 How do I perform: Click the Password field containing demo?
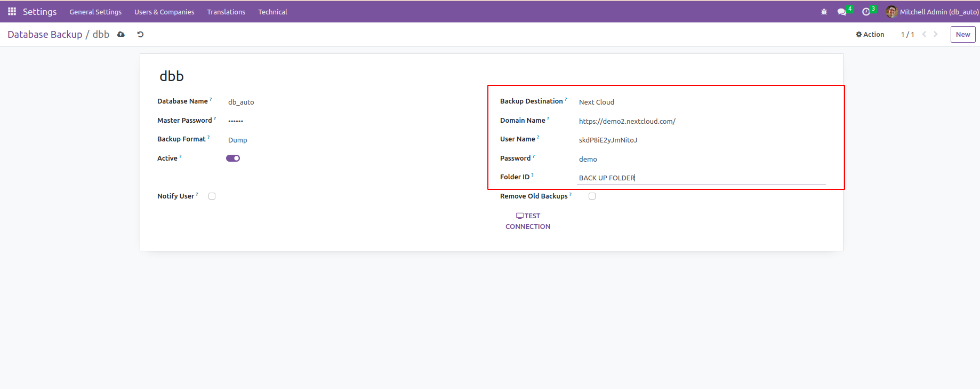click(701, 159)
